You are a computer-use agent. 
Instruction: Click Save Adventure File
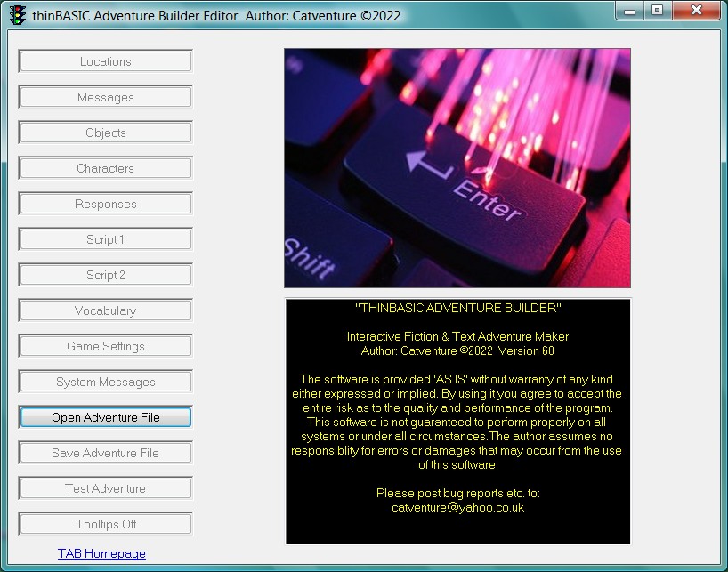click(105, 453)
